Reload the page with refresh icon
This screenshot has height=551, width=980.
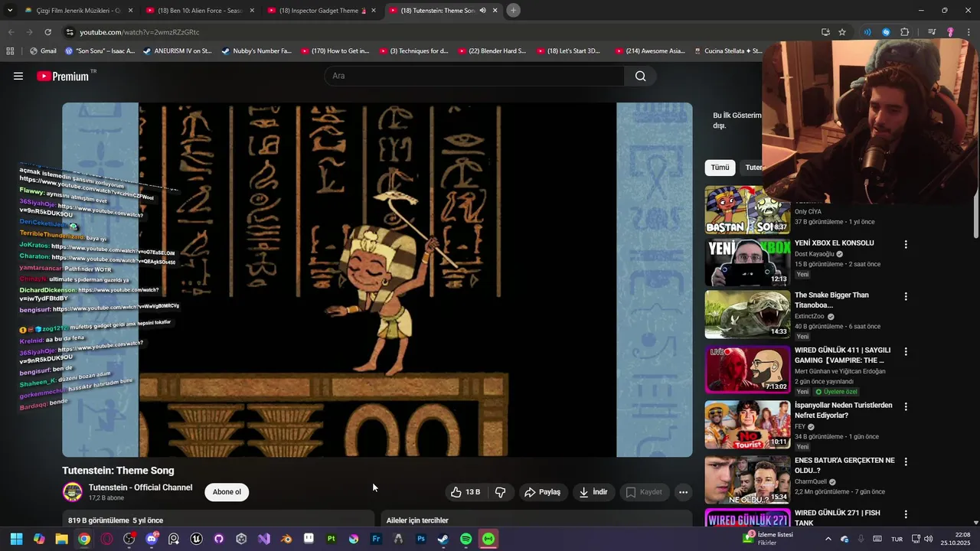coord(47,32)
